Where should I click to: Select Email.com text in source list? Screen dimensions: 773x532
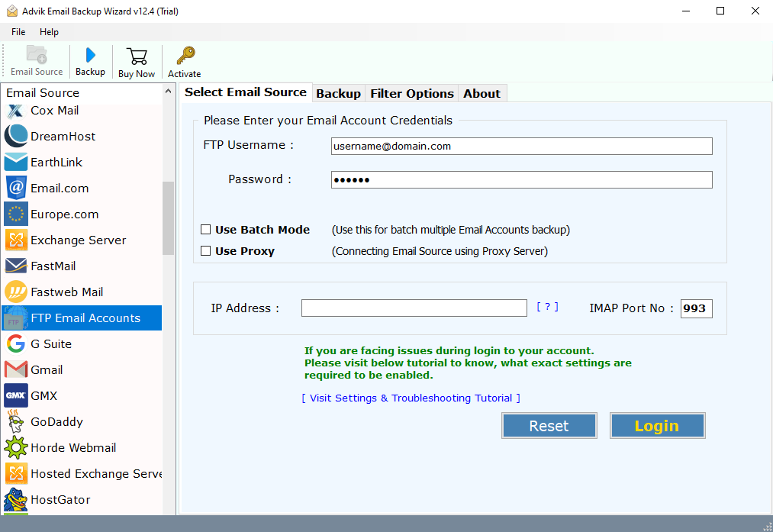point(60,189)
